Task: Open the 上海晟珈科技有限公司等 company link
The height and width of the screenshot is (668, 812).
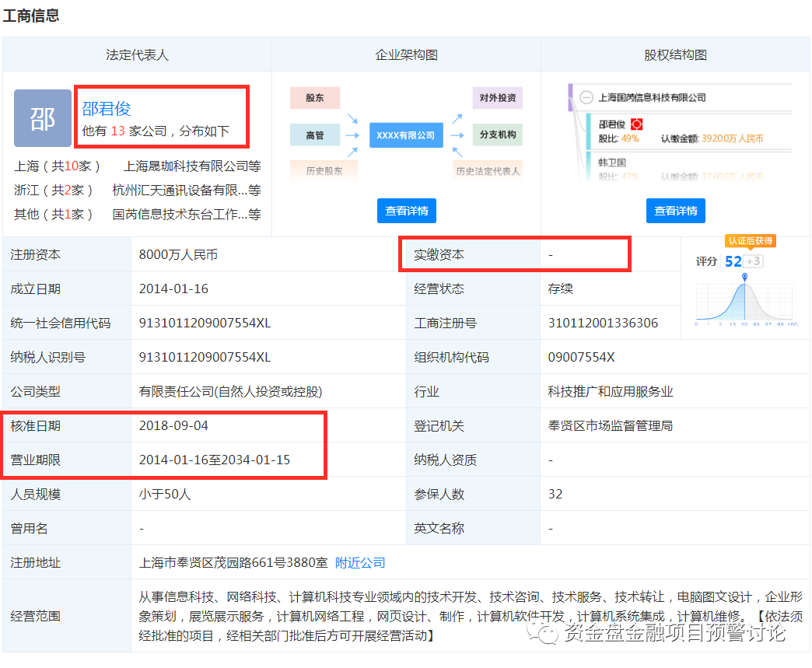Action: pos(193,166)
